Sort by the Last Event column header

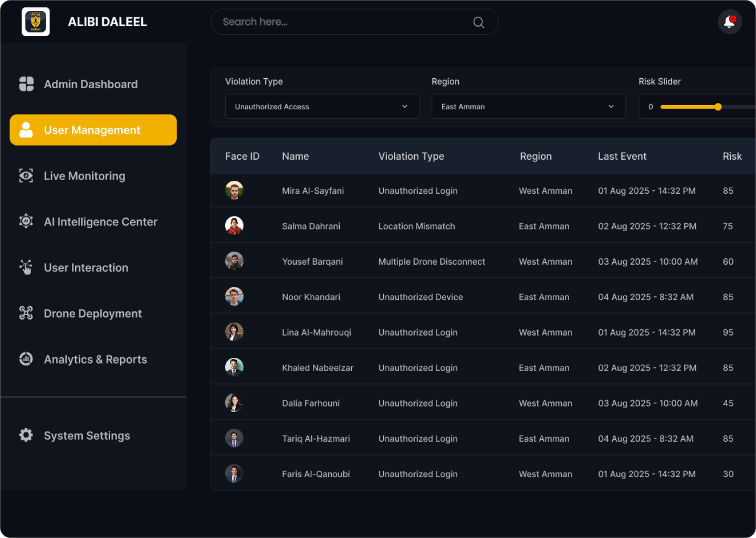pyautogui.click(x=622, y=156)
